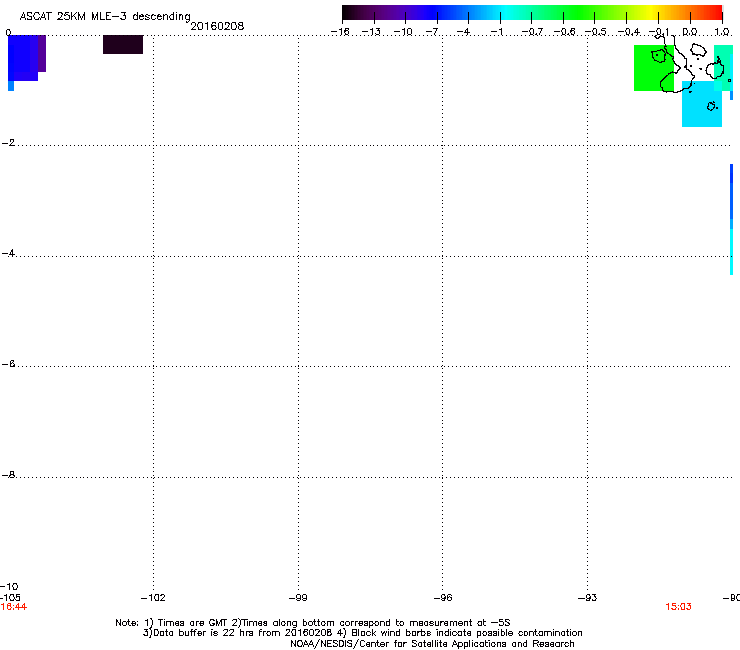740x650 pixels.
Task: Click the colorbar label -1
Action: coord(496,32)
